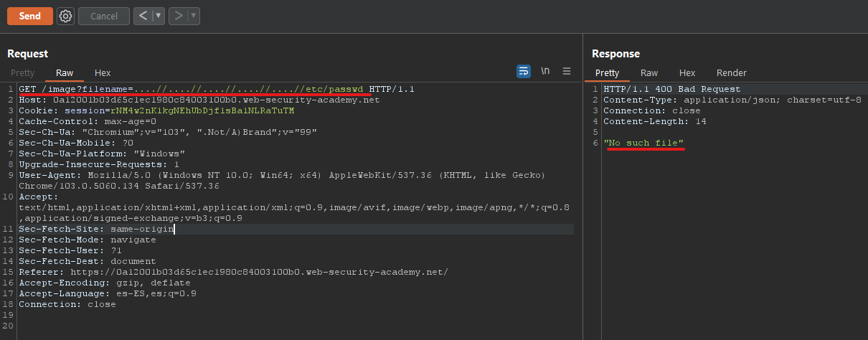
Task: Click the Response panel heading
Action: coord(615,54)
